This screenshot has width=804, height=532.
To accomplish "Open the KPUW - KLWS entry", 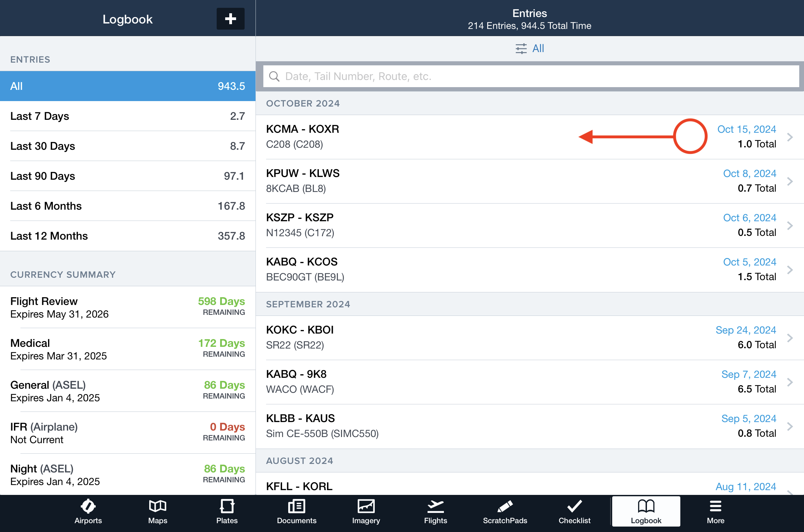I will coord(530,181).
